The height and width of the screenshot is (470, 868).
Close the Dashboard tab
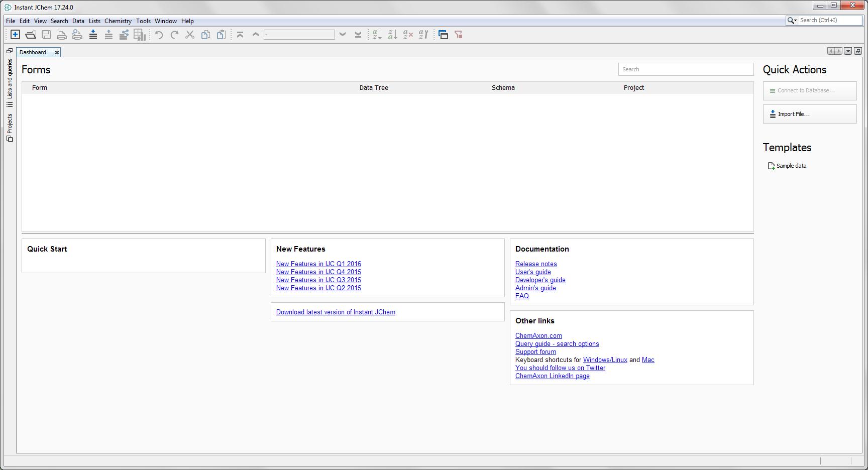click(57, 52)
